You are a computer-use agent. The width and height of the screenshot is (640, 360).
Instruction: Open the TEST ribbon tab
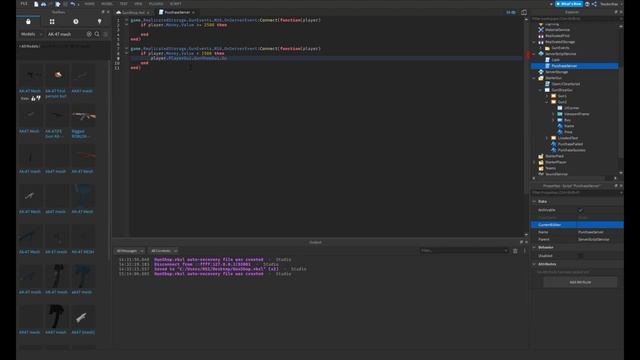(x=123, y=4)
